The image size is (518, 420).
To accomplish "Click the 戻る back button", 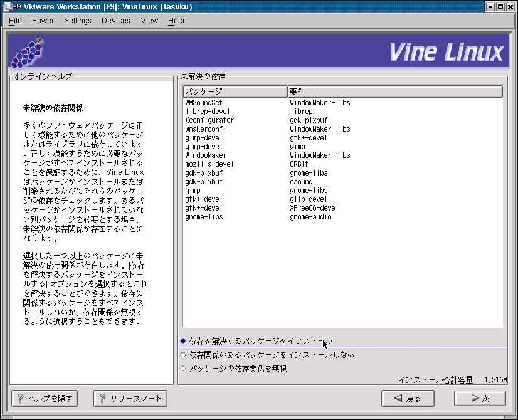I will click(407, 398).
